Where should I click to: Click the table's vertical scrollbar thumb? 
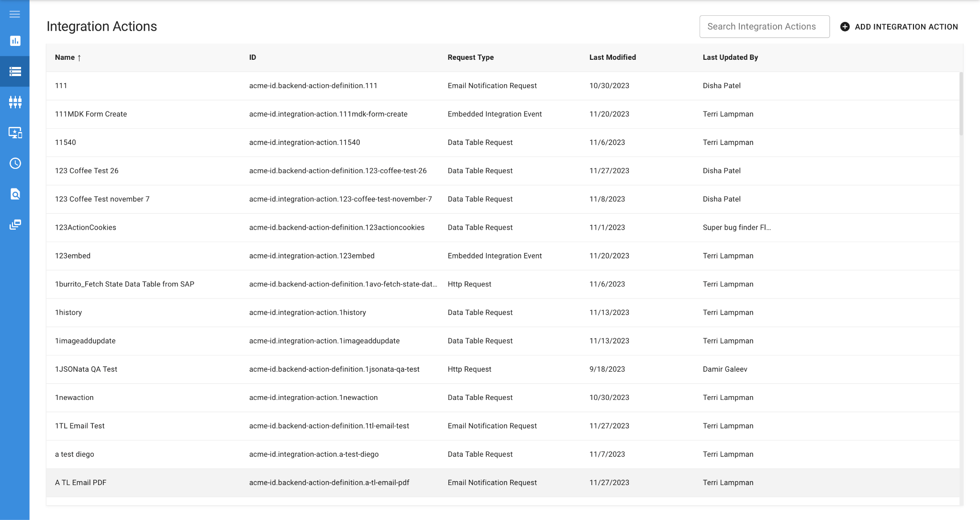point(961,103)
